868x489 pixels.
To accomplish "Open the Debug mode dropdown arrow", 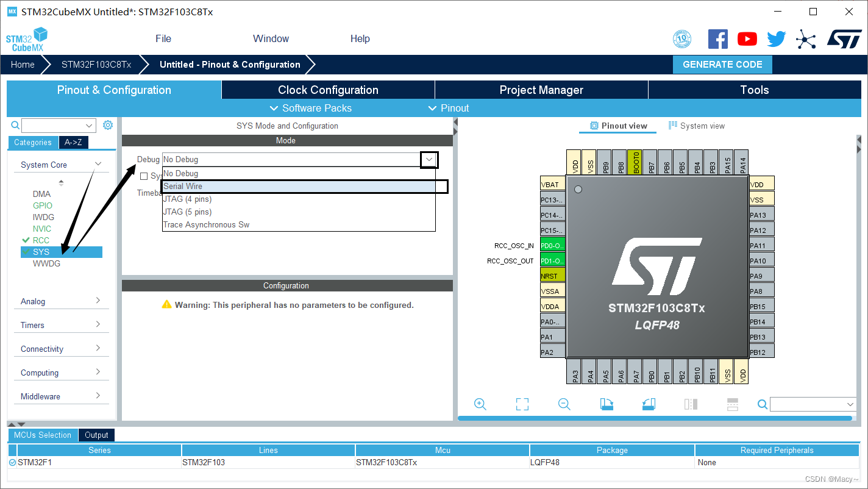I will [429, 159].
